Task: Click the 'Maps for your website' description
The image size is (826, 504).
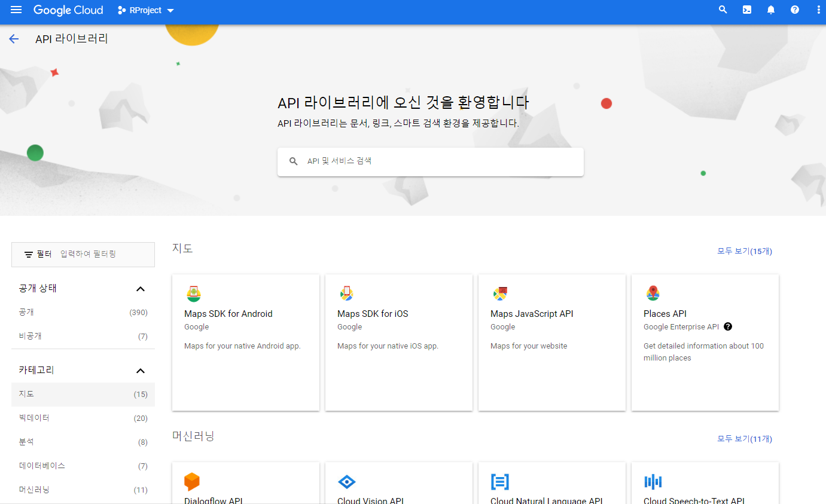Action: point(529,346)
